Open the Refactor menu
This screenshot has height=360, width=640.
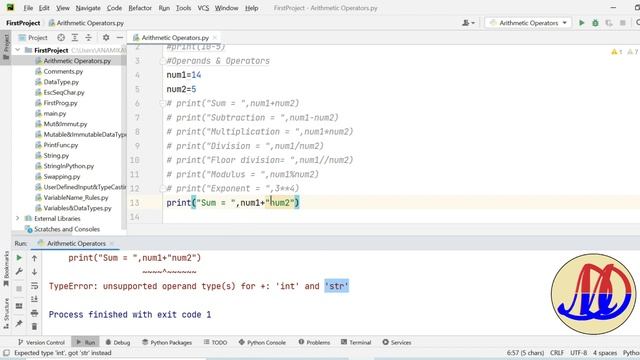pyautogui.click(x=140, y=8)
